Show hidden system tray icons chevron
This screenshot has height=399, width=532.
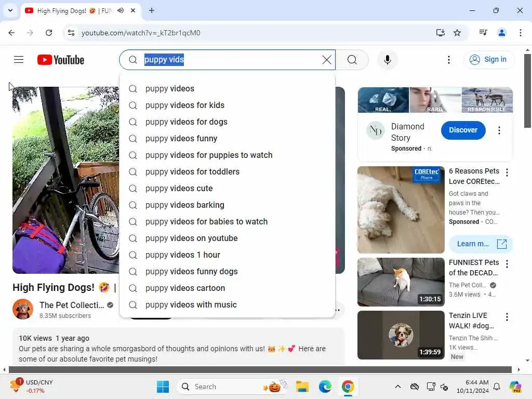(397, 387)
